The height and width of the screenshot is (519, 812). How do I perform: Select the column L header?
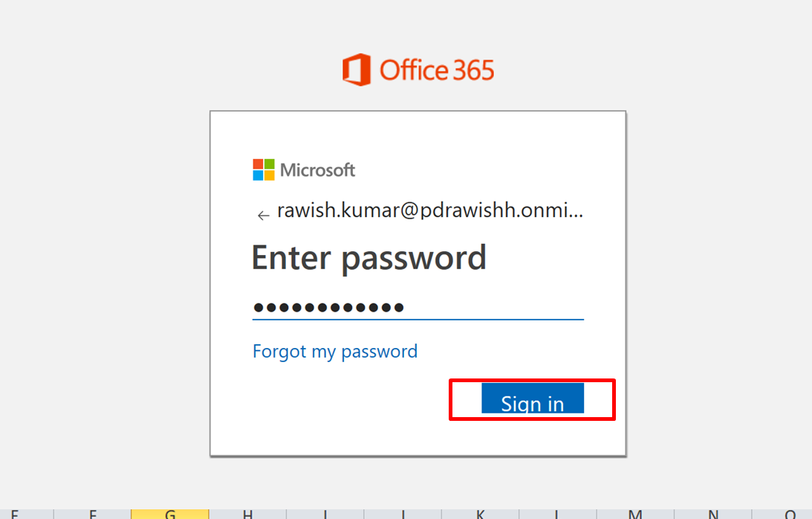coord(558,514)
